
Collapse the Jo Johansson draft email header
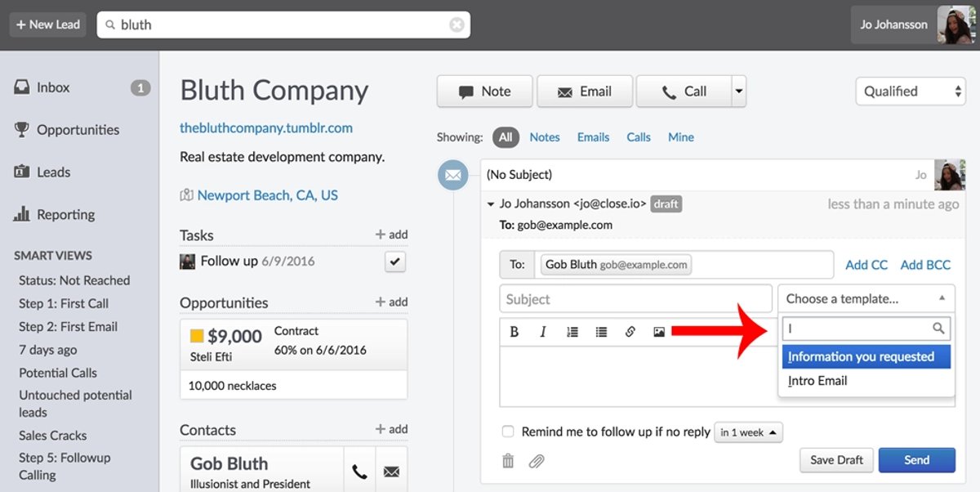pos(491,204)
